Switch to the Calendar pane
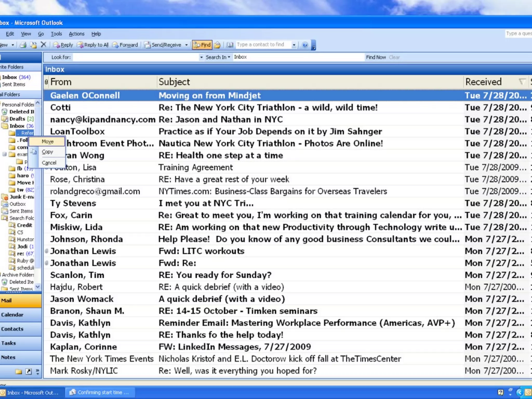The width and height of the screenshot is (532, 399). click(12, 315)
